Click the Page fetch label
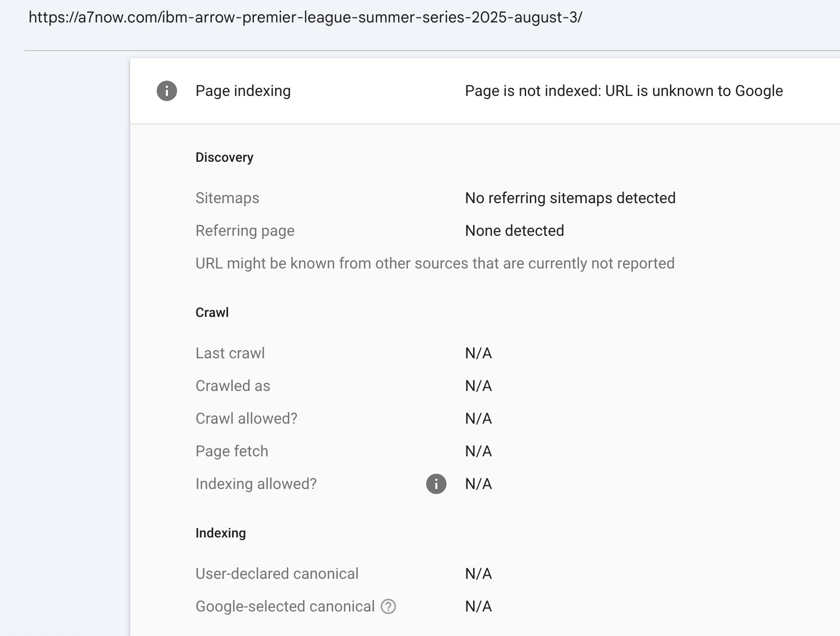The image size is (840, 636). pyautogui.click(x=232, y=451)
